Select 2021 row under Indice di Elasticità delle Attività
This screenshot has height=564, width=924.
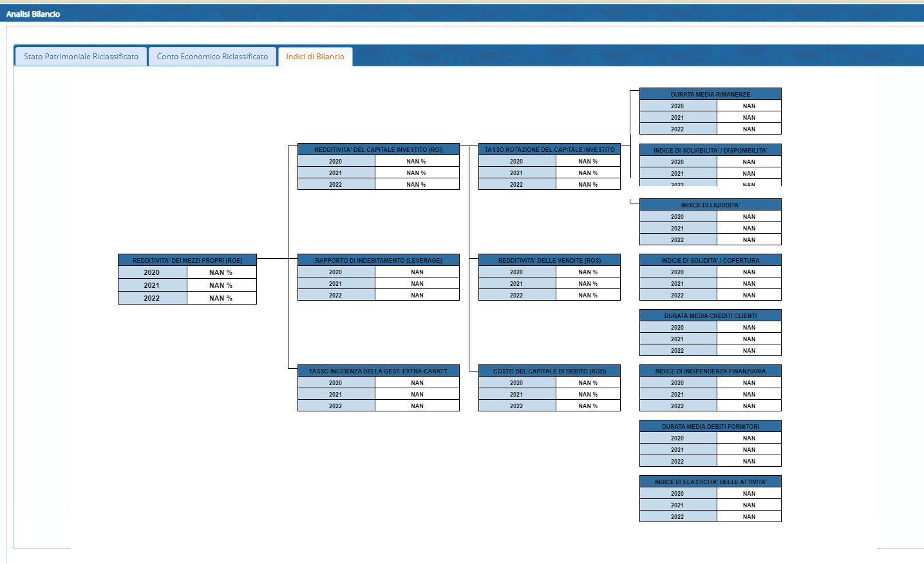tap(677, 505)
